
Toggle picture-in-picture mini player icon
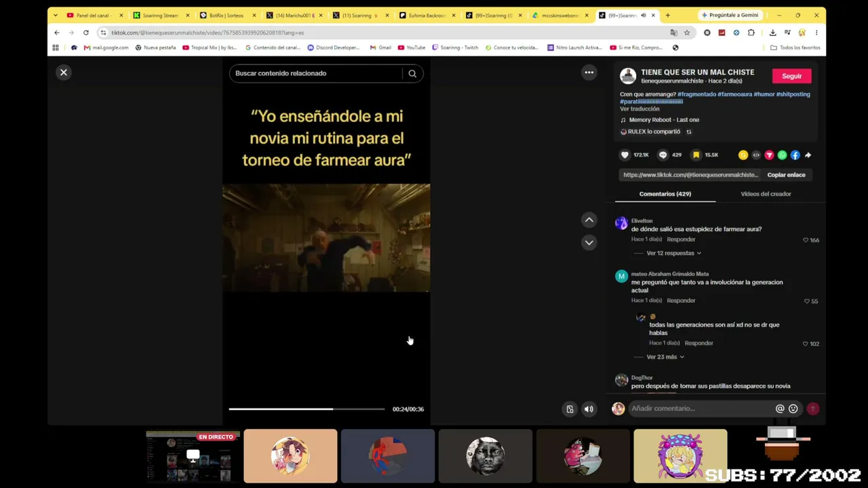pos(570,409)
